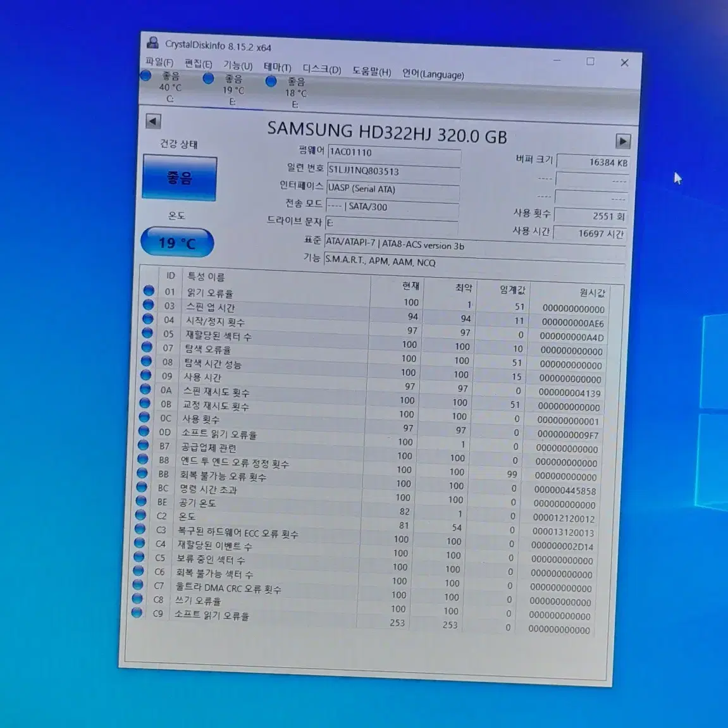728x728 pixels.
Task: Go to next disk with right arrow
Action: 622,140
